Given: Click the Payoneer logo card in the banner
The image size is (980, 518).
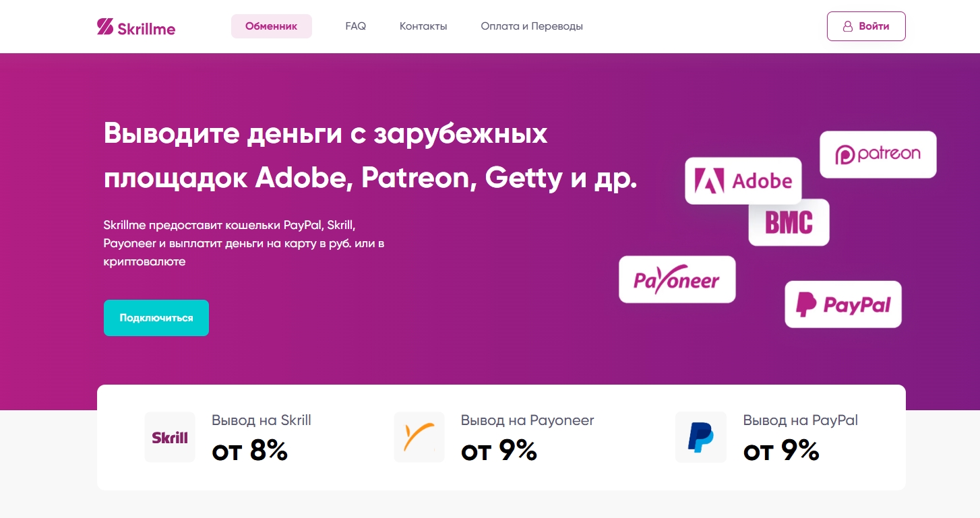Looking at the screenshot, I should (x=677, y=279).
